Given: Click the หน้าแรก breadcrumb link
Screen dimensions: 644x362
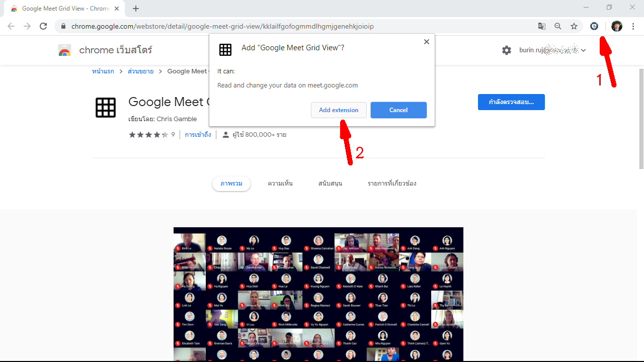Looking at the screenshot, I should tap(103, 71).
